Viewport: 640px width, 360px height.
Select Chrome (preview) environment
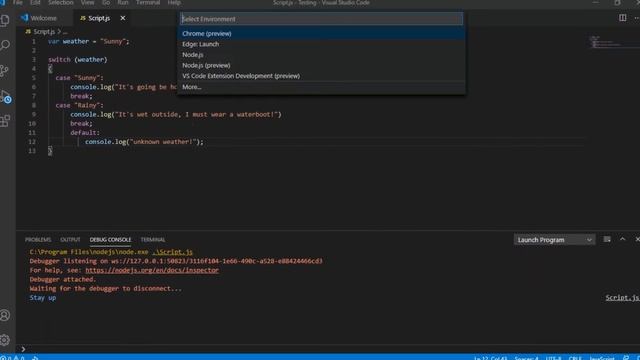321,33
